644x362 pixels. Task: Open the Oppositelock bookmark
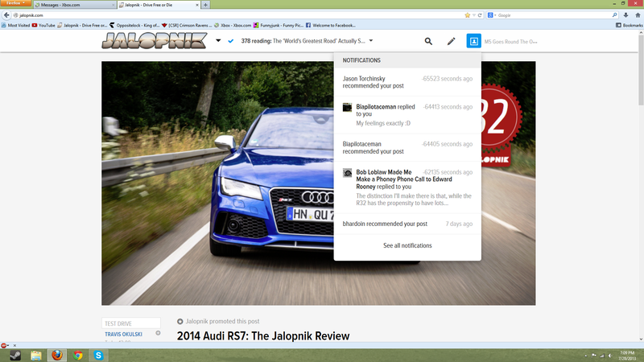pyautogui.click(x=134, y=25)
